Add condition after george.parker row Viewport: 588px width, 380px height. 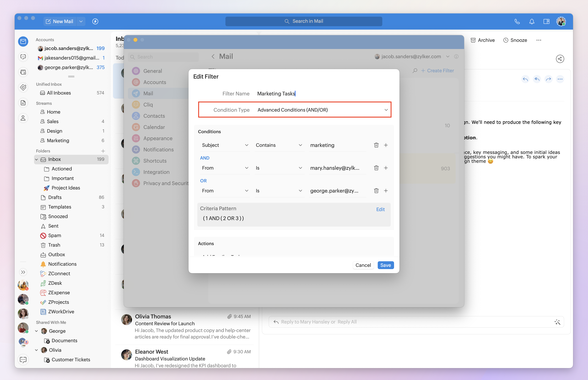[386, 191]
